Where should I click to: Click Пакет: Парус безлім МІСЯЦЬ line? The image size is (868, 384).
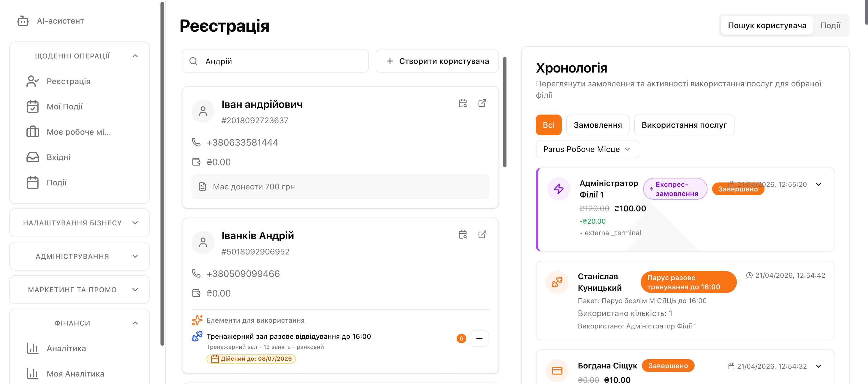coord(642,301)
